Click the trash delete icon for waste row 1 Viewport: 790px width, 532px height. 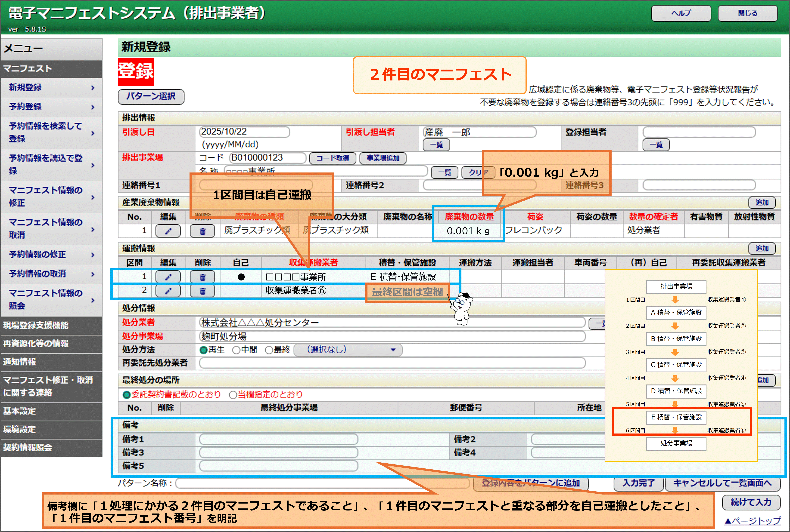[x=202, y=231]
